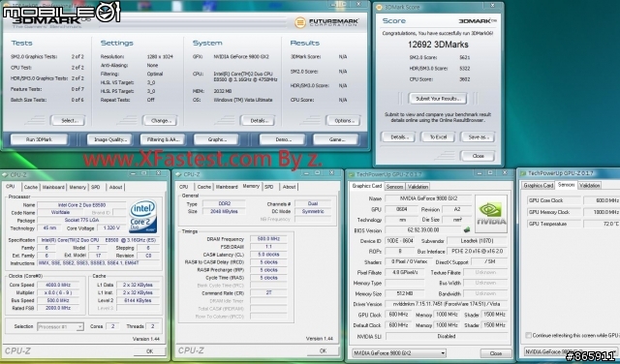Click Close button in 3DMark Score window
This screenshot has width=620, height=364.
point(478,156)
